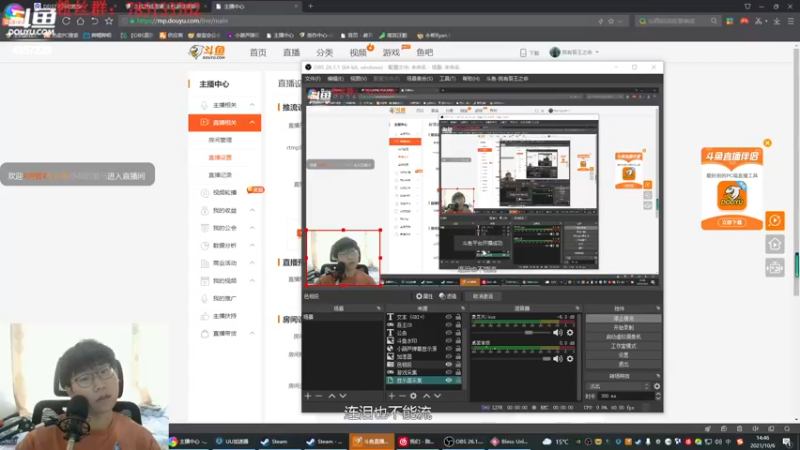
Task: Click the home icon on right sidebar
Action: click(x=774, y=244)
